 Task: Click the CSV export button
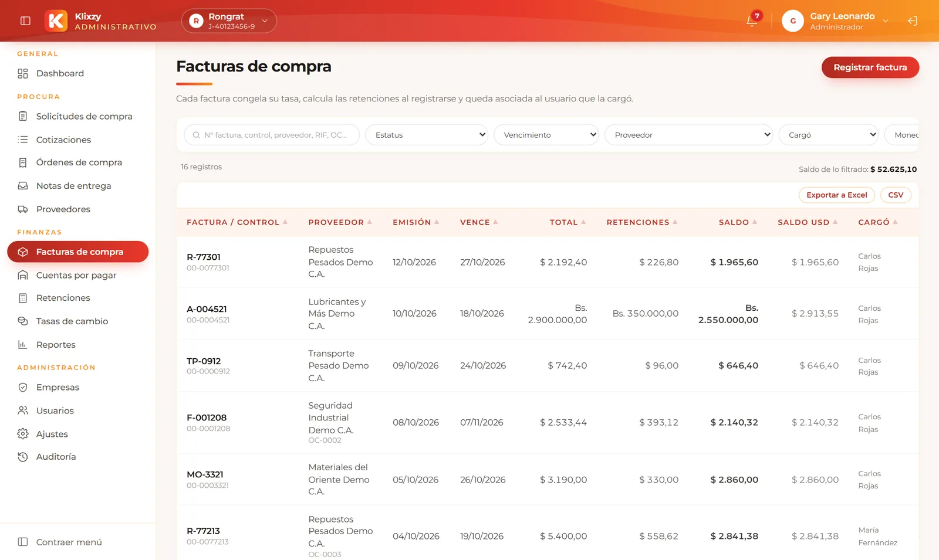click(896, 195)
